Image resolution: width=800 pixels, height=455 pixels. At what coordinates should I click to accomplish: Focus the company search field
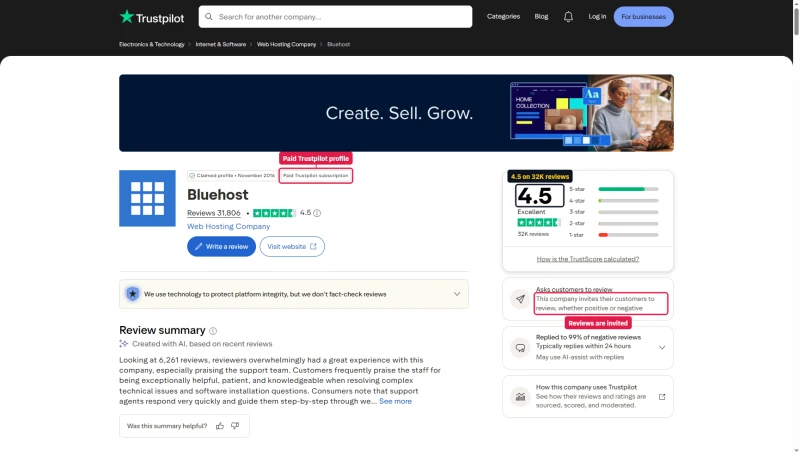pyautogui.click(x=335, y=17)
